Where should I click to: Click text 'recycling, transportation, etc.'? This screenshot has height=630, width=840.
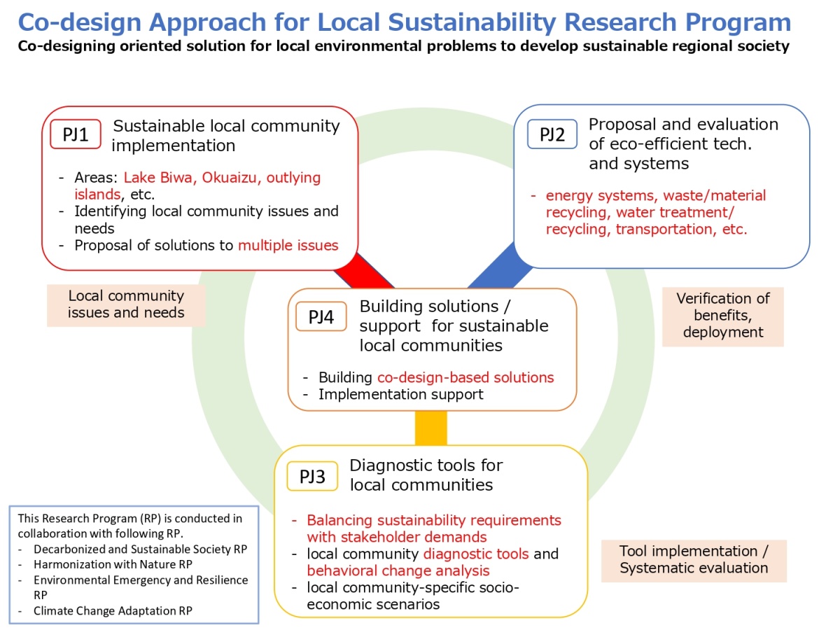(647, 229)
